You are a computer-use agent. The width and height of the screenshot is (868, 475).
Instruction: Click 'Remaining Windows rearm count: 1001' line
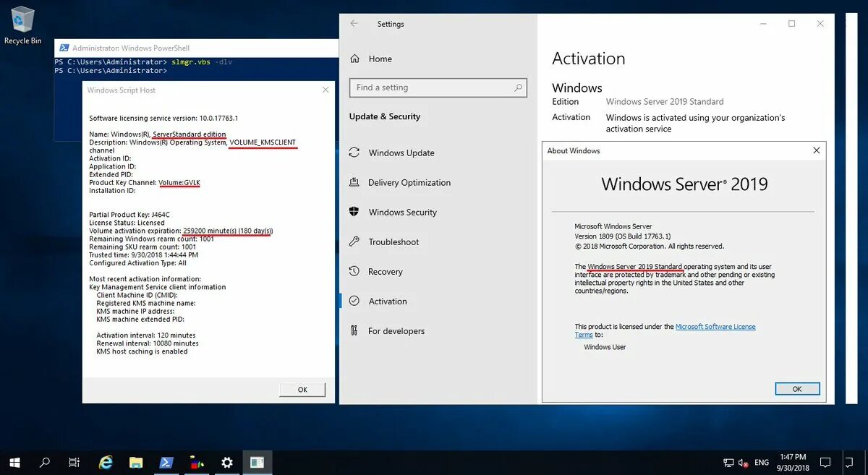[152, 239]
